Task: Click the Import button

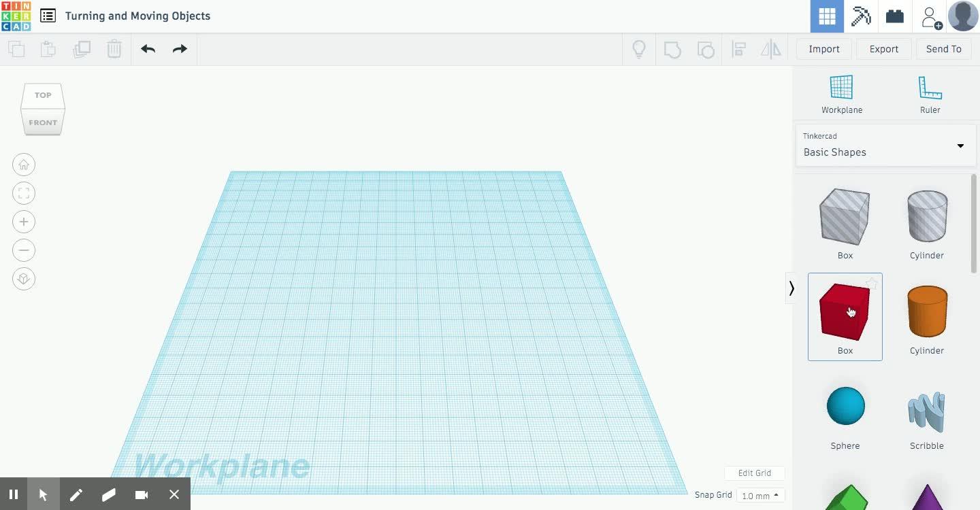Action: coord(824,49)
